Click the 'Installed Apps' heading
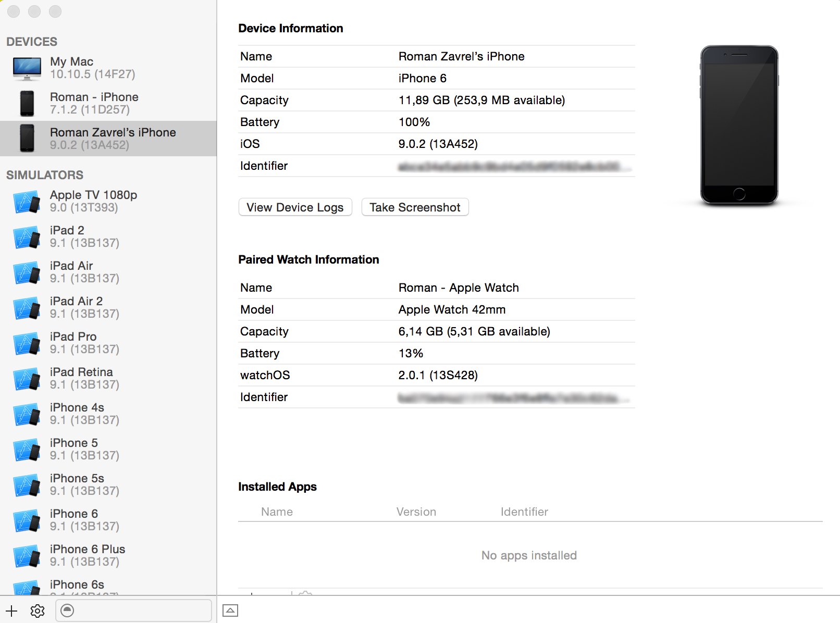The image size is (840, 623). click(277, 487)
